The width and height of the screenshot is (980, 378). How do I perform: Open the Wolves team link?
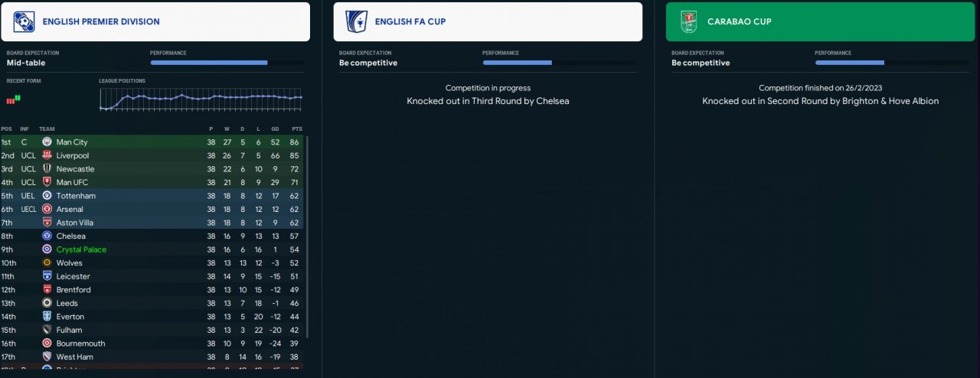(69, 262)
